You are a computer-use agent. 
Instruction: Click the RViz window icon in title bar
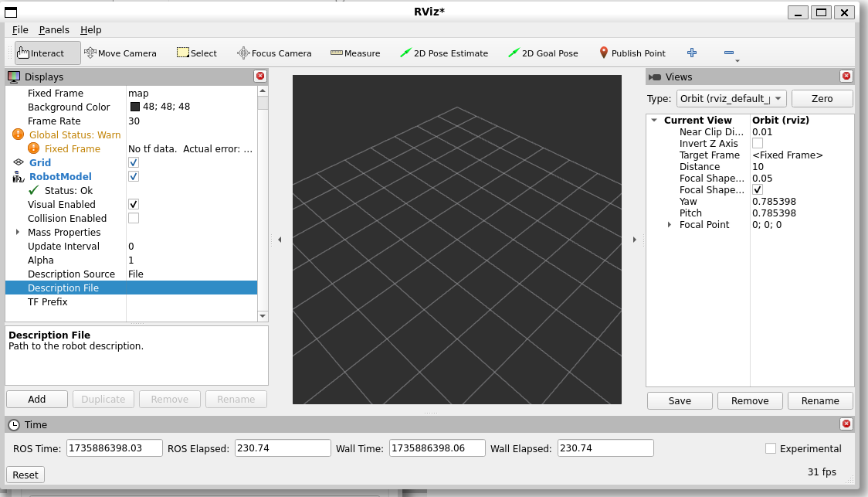(11, 12)
